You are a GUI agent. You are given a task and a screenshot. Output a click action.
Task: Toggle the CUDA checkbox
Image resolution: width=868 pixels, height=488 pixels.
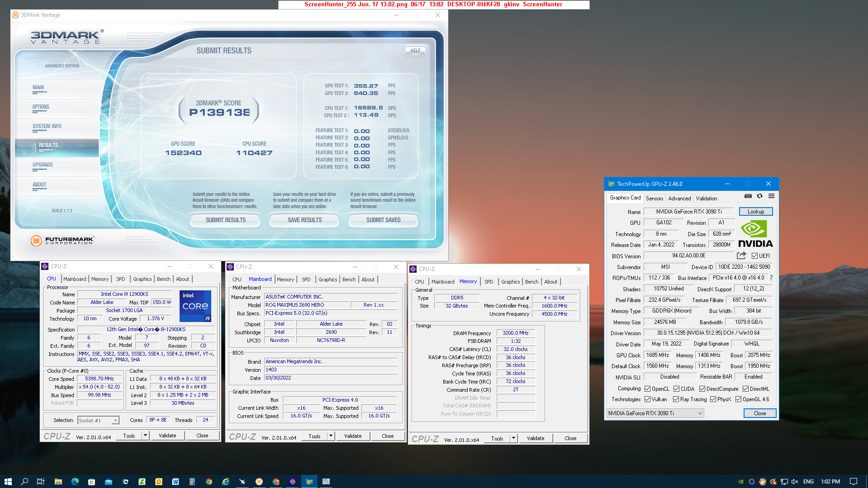click(x=676, y=389)
